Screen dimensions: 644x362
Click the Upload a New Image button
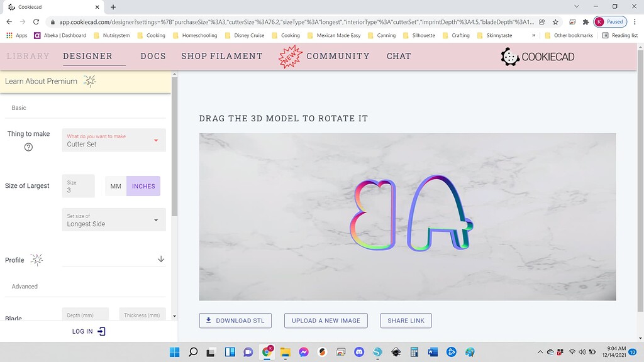tap(326, 321)
